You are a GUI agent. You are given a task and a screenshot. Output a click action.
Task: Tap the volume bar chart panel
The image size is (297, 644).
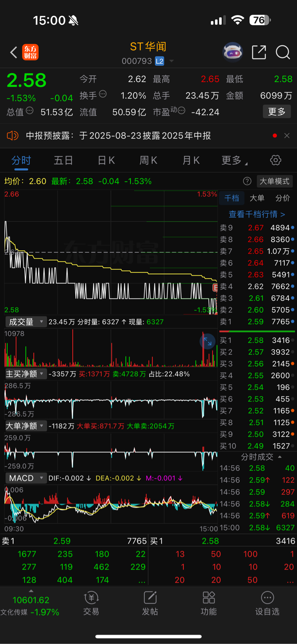click(x=111, y=348)
